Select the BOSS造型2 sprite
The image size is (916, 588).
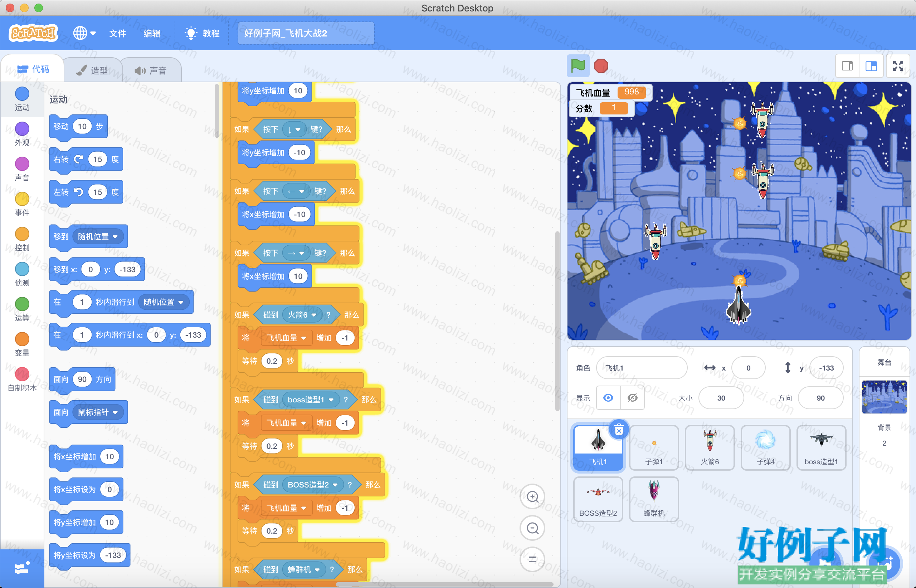point(598,499)
